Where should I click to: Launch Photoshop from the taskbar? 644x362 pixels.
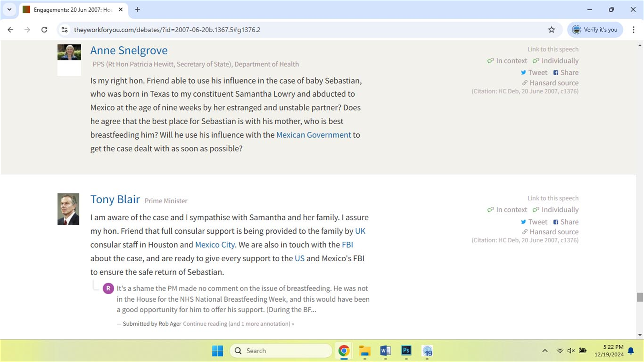click(x=406, y=351)
